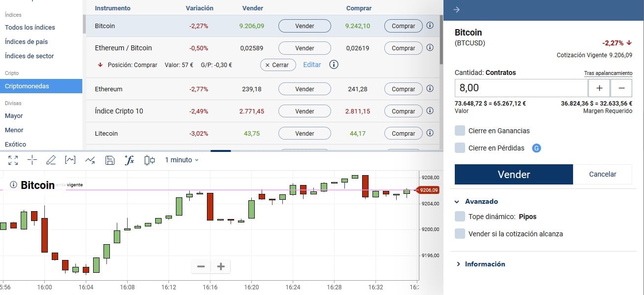Click instrument list vertical scrollbar
Screen dimensions: 644x295
point(441,39)
